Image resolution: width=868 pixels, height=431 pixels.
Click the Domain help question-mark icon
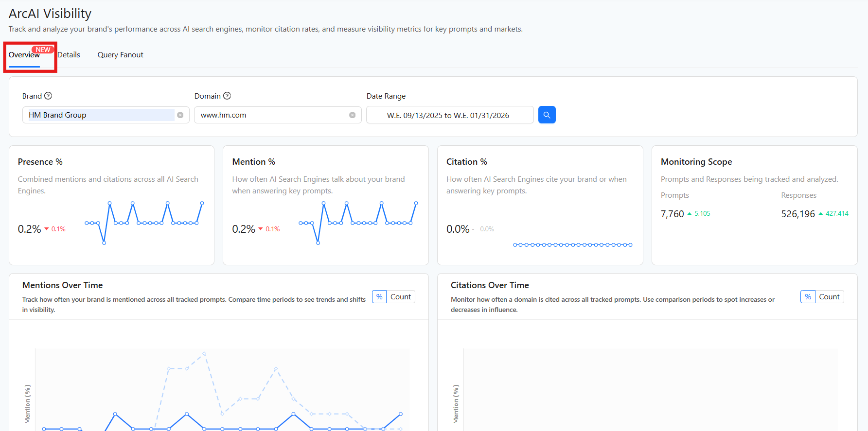227,96
